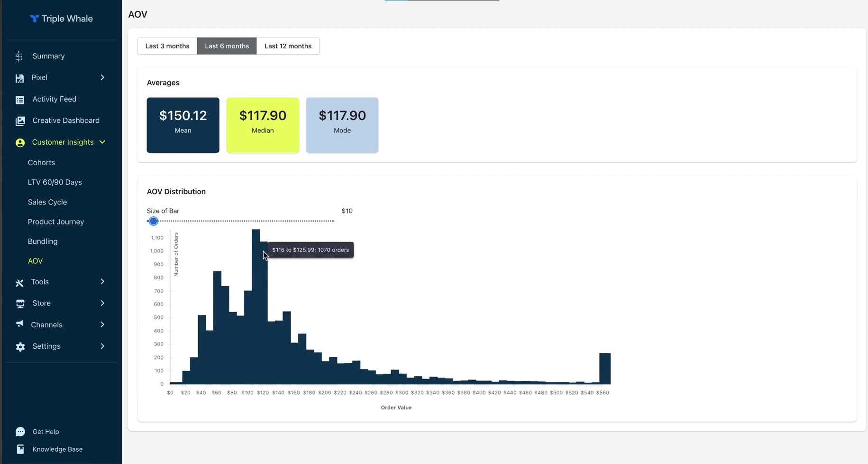868x464 pixels.
Task: Select the Summary icon in the sidebar
Action: 19,56
